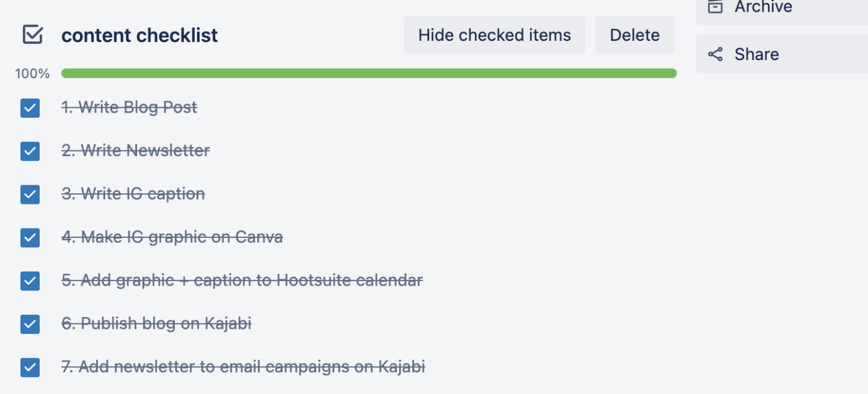Open the Archive action in sidebar
The height and width of the screenshot is (394, 868).
pyautogui.click(x=763, y=7)
